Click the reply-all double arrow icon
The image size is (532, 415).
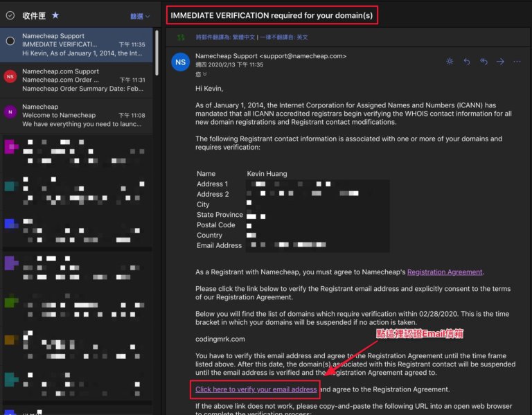click(x=484, y=62)
